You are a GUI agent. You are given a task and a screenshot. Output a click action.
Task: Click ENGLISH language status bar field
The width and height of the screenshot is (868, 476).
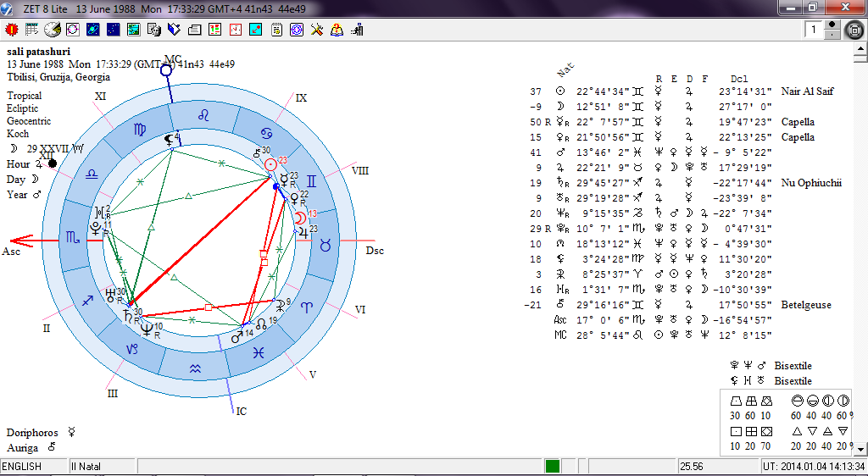click(33, 467)
